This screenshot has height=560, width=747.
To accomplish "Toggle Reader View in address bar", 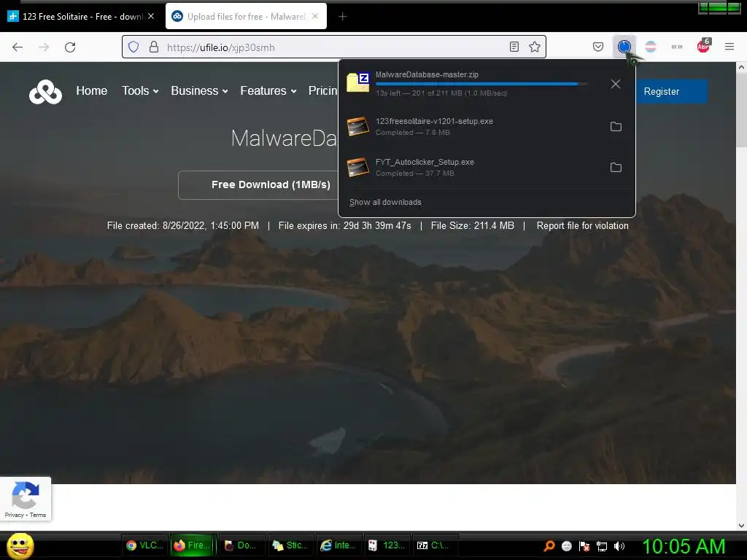I will click(x=514, y=47).
